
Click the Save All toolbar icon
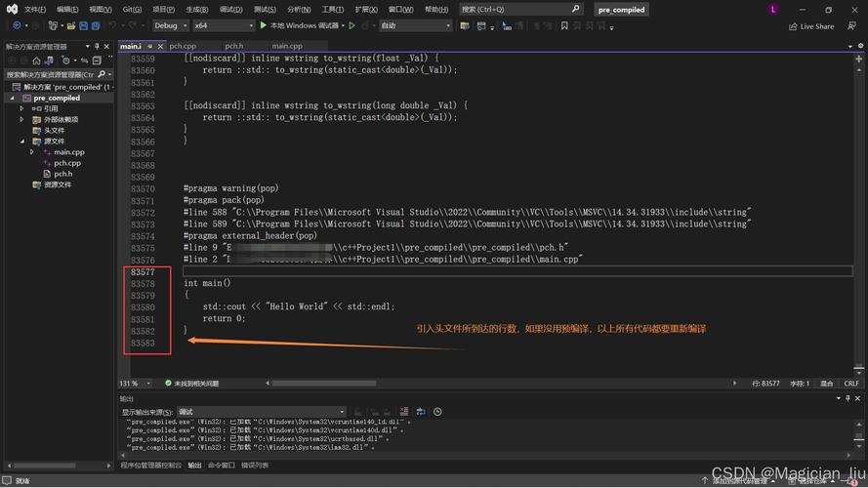(x=93, y=25)
